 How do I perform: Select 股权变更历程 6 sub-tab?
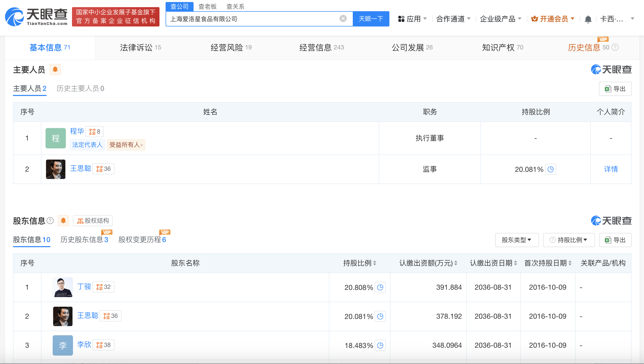[142, 240]
